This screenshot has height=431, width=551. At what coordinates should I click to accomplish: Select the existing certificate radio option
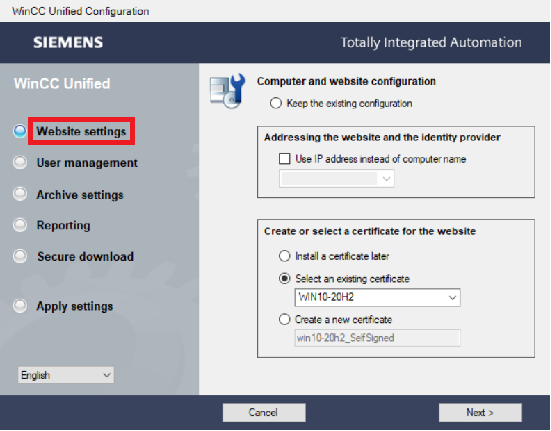(x=285, y=279)
